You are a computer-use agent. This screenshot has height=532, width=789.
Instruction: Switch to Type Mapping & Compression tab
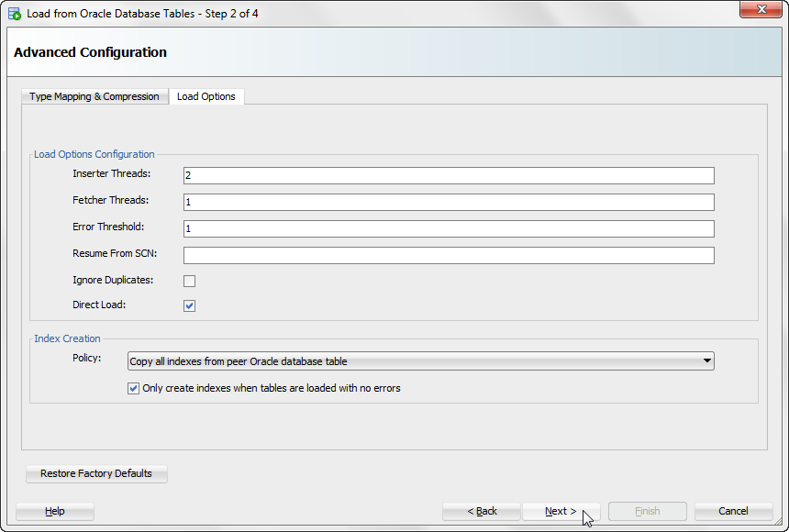coord(94,96)
